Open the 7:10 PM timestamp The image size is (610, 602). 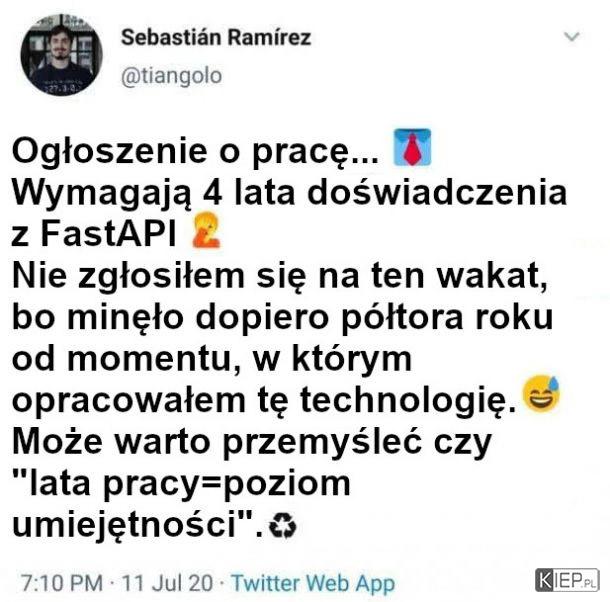pos(62,583)
